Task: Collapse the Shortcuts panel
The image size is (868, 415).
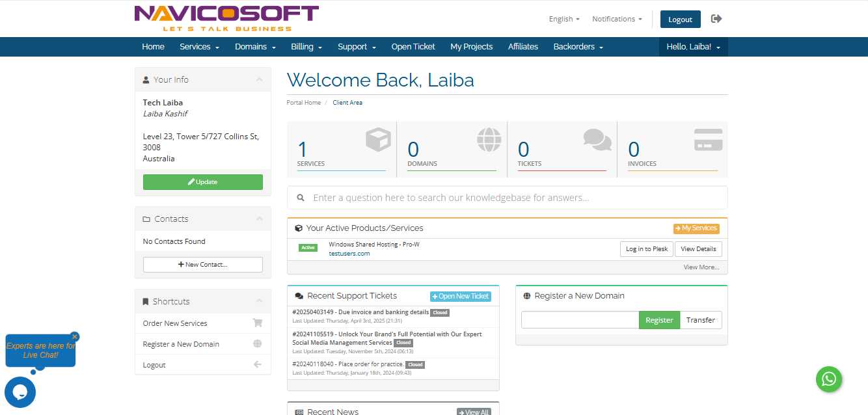Action: (x=259, y=301)
